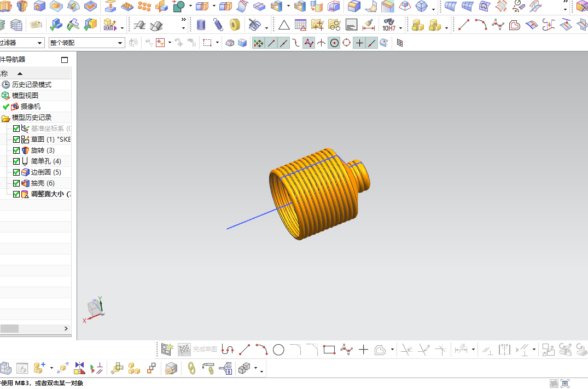
Task: Click the yellow tag attribute icon
Action: (x=36, y=25)
